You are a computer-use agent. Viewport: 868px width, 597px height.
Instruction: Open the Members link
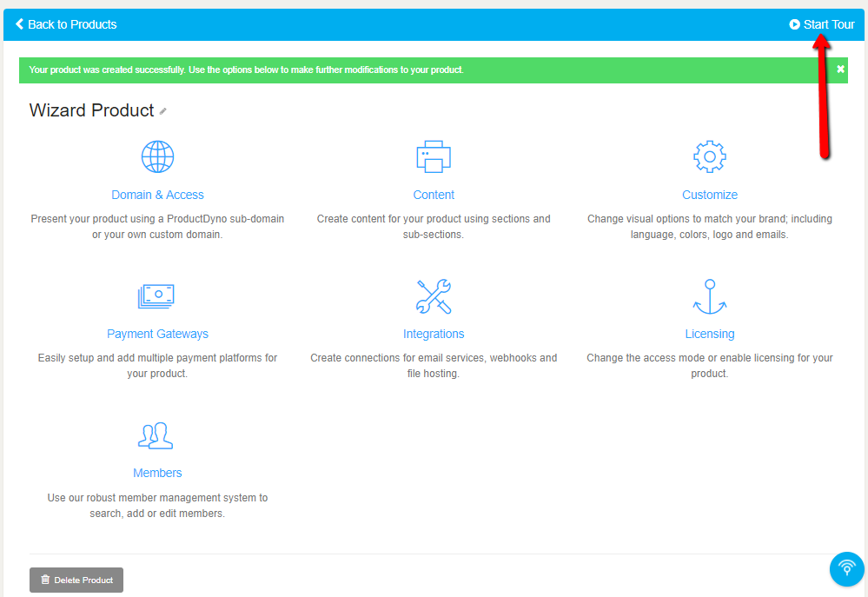coord(157,473)
